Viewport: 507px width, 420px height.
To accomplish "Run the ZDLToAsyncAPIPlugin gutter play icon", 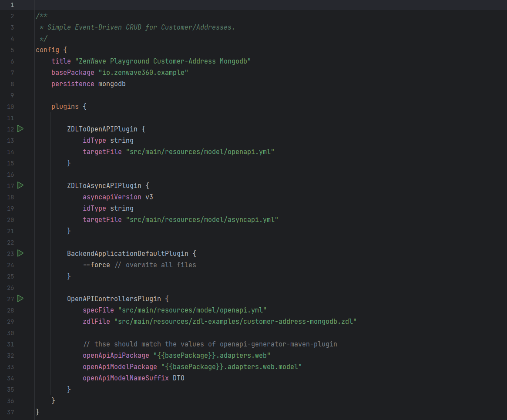I will [x=20, y=185].
